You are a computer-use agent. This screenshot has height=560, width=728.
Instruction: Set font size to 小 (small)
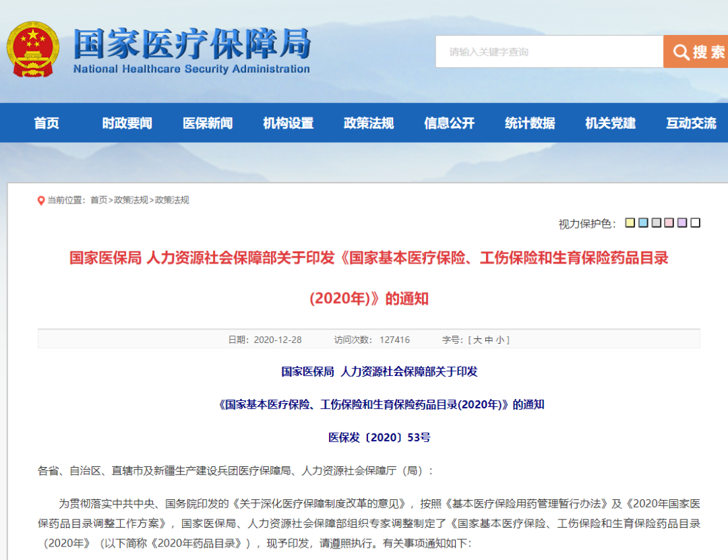coord(500,340)
